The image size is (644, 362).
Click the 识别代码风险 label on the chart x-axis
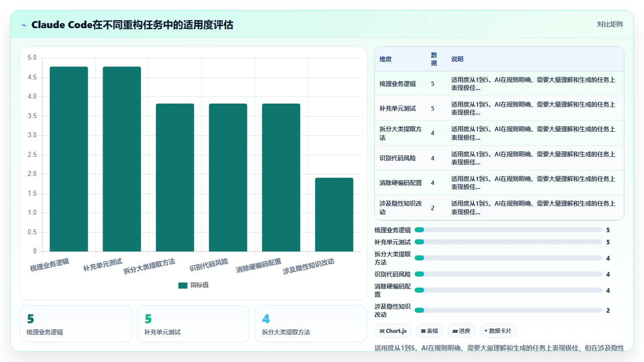tap(209, 265)
